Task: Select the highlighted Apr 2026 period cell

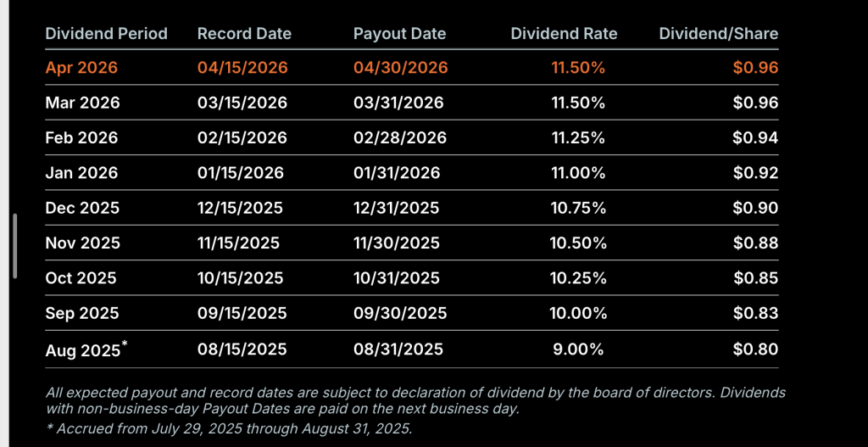Action: point(81,68)
